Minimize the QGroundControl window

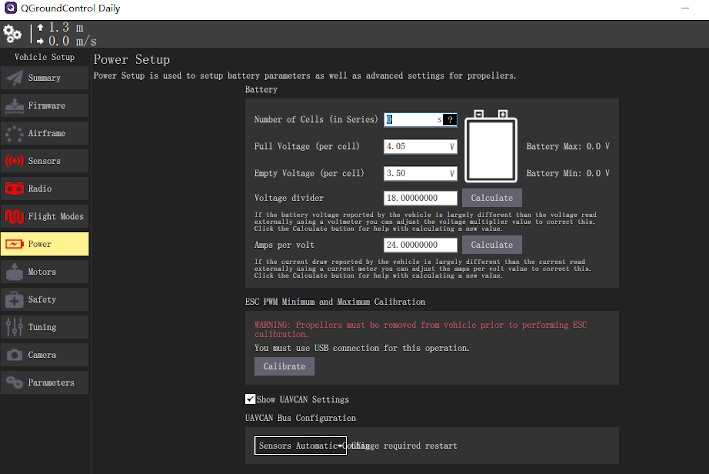coord(685,8)
